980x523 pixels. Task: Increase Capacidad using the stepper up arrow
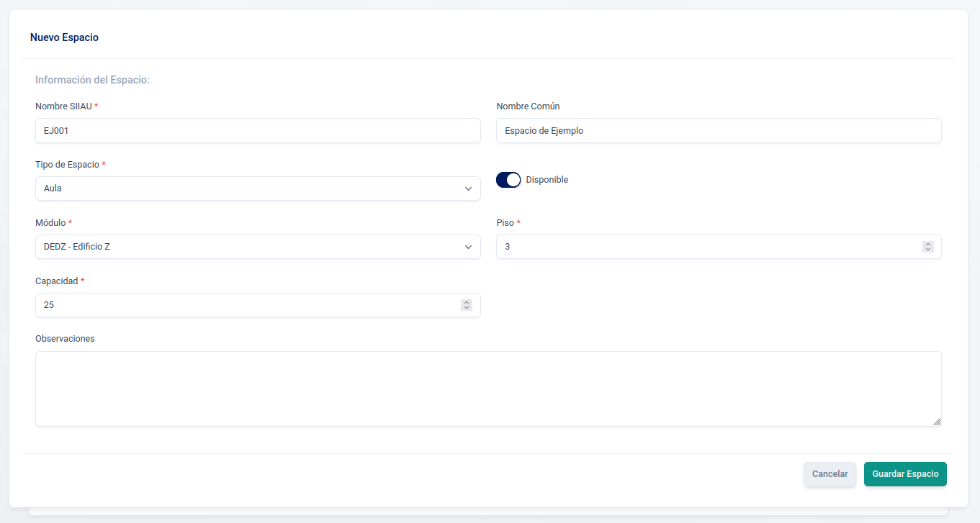click(x=467, y=302)
